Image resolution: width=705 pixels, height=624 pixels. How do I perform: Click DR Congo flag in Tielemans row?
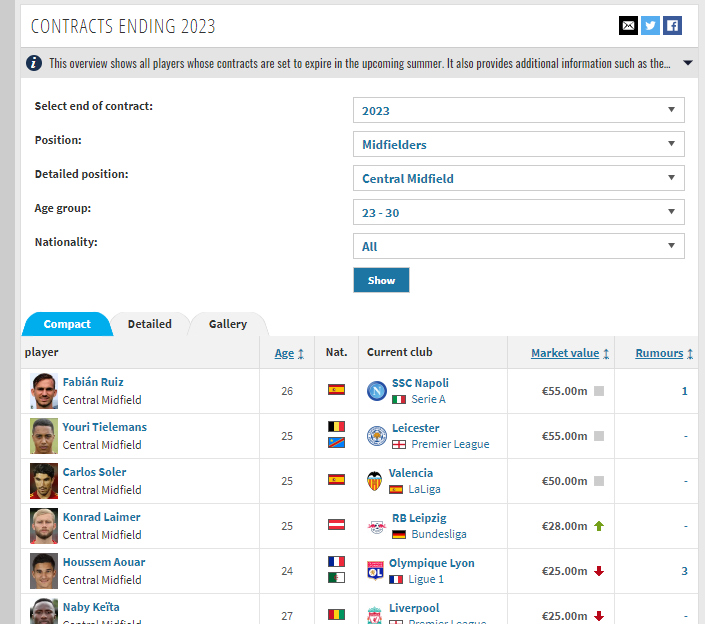336,442
